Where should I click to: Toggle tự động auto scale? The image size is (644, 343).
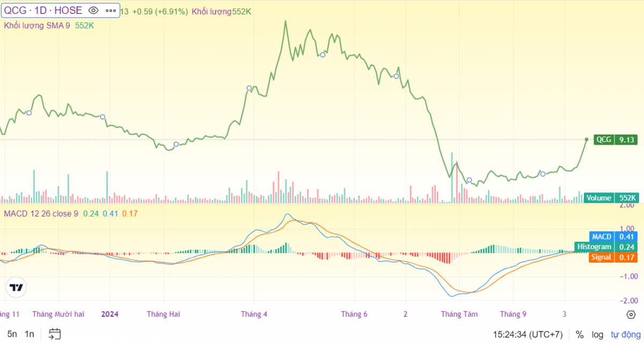click(623, 334)
